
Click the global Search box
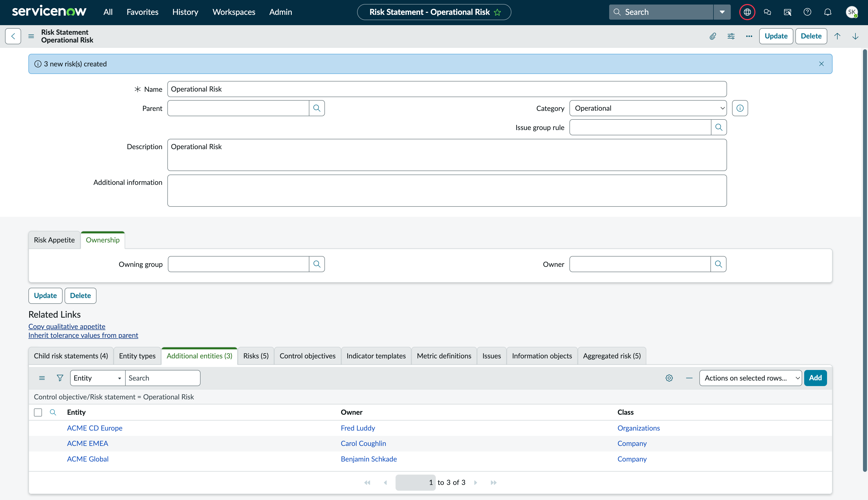tap(661, 12)
